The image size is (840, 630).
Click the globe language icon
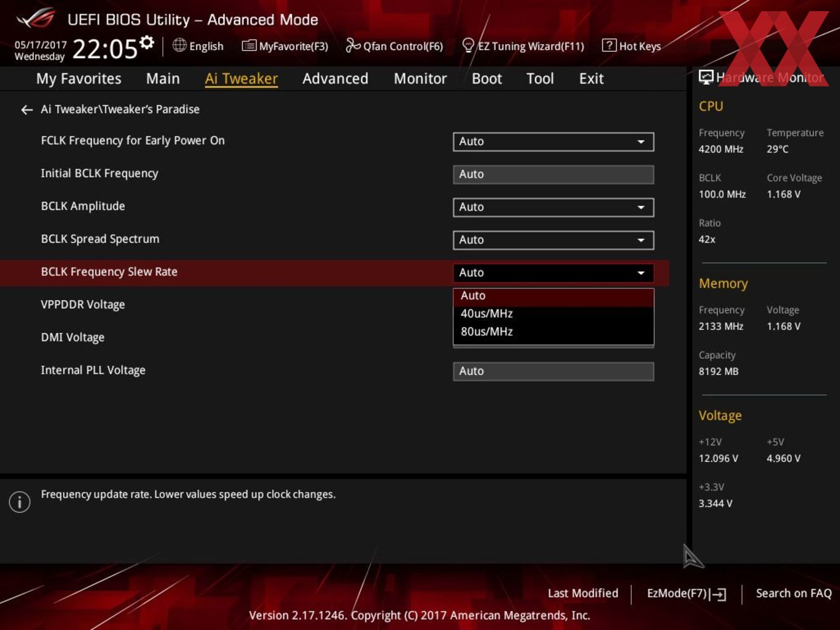pyautogui.click(x=179, y=45)
